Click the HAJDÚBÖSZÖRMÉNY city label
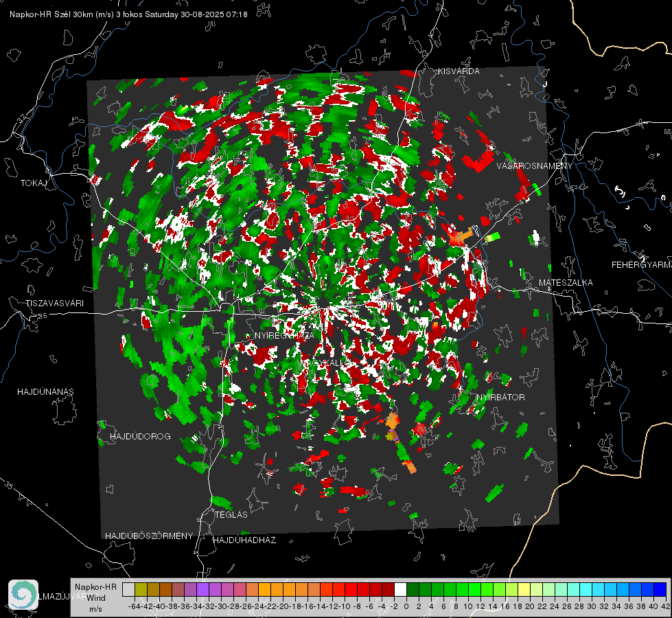 click(149, 536)
